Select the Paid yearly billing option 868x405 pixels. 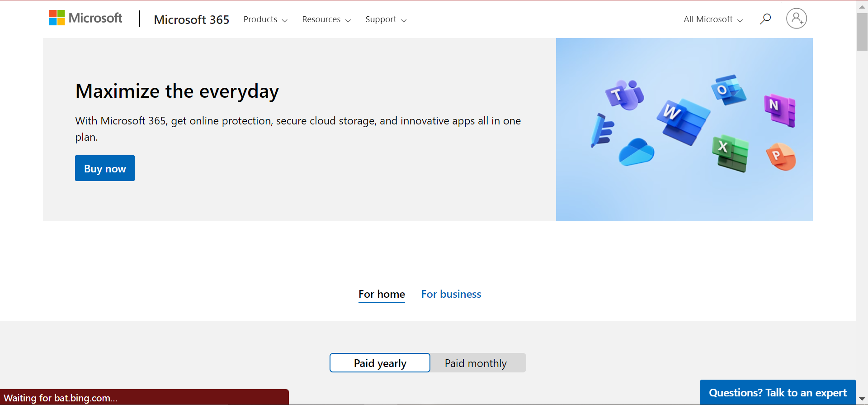point(380,363)
